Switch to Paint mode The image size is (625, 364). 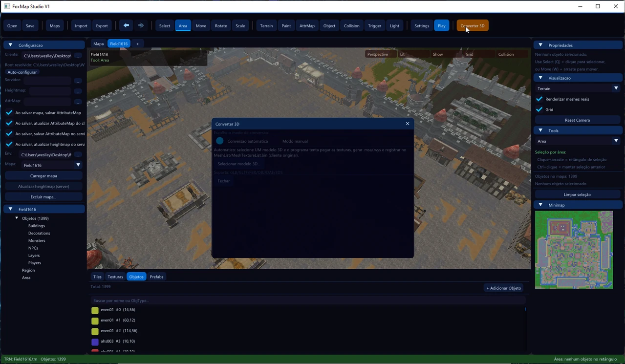(286, 26)
